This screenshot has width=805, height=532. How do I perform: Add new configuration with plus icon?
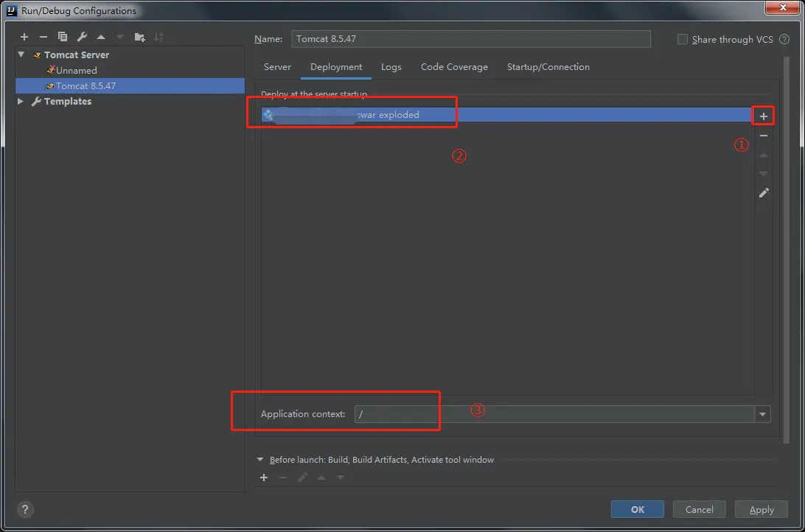coord(24,37)
